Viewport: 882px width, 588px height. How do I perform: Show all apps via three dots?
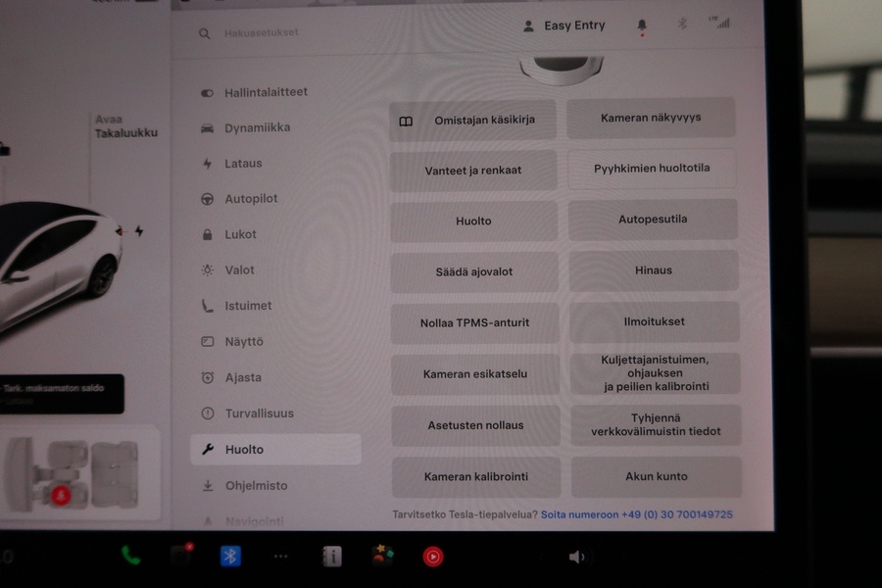[x=281, y=557]
